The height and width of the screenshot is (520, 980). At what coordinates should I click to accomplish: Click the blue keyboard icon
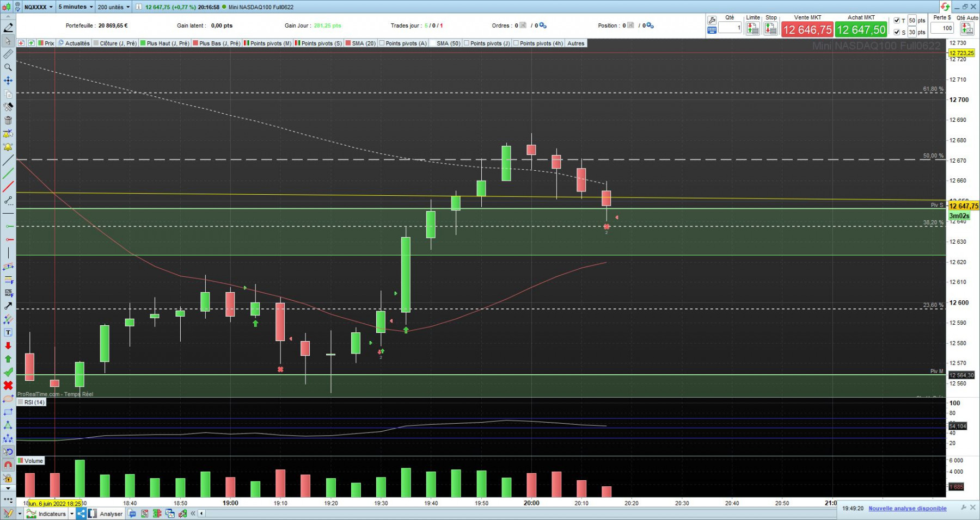[x=712, y=30]
